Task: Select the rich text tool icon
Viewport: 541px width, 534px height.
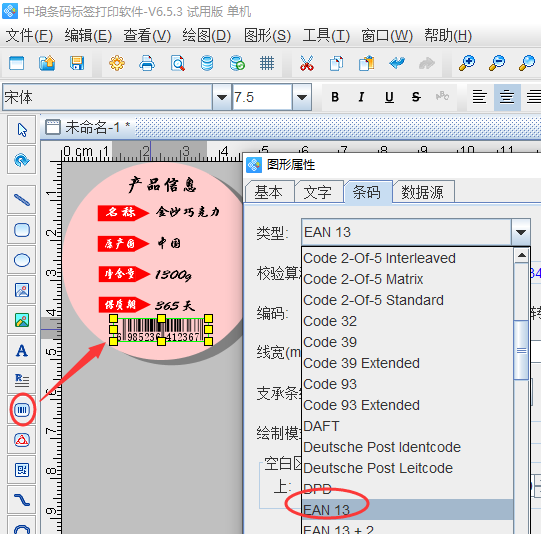Action: (22, 380)
